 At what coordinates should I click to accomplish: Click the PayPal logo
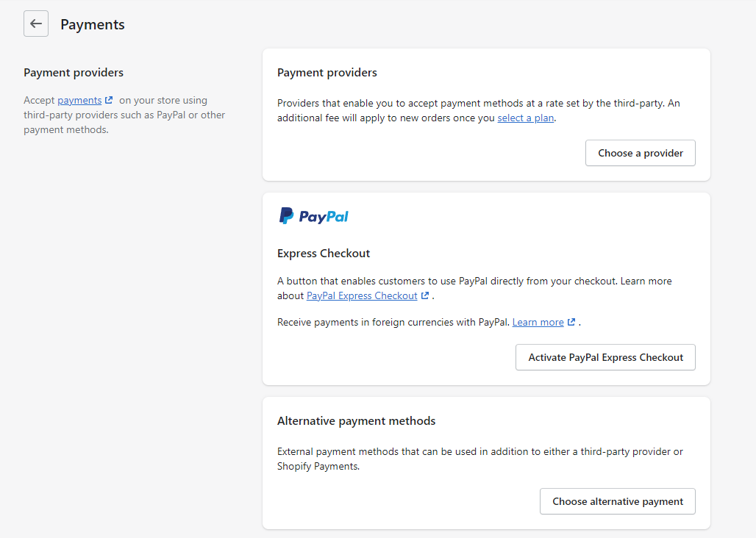tap(313, 215)
